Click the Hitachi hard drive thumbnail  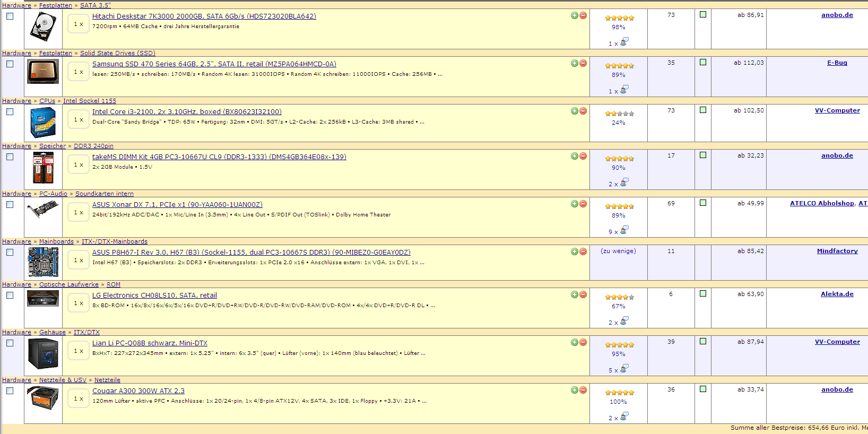[43, 27]
